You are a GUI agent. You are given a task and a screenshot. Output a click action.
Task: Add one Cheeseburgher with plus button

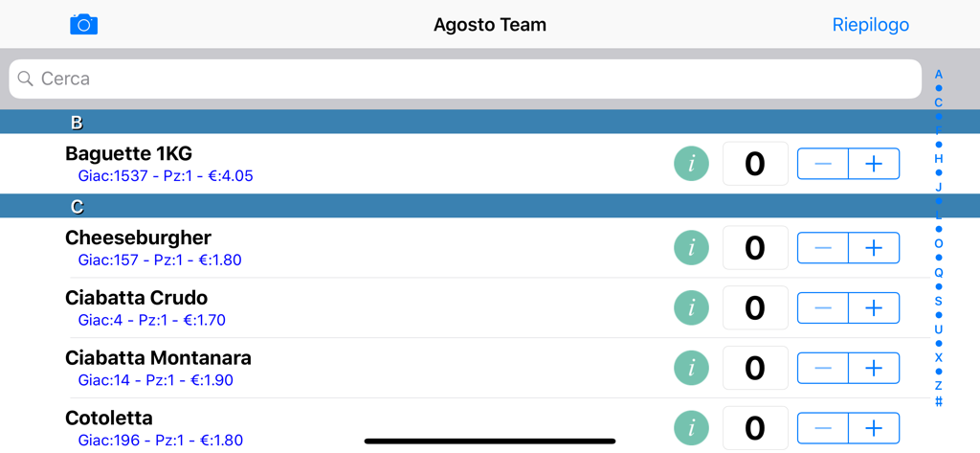tap(874, 248)
